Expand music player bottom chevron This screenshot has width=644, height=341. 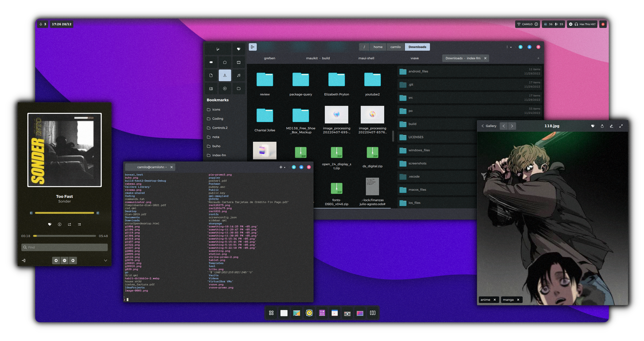click(106, 261)
